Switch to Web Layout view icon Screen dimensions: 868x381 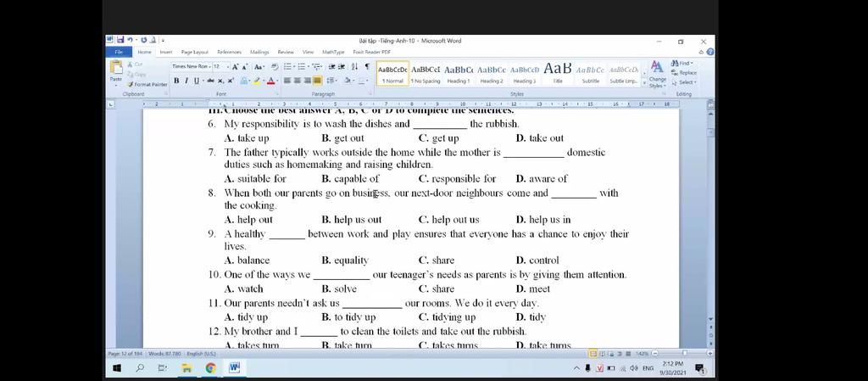tap(612, 353)
